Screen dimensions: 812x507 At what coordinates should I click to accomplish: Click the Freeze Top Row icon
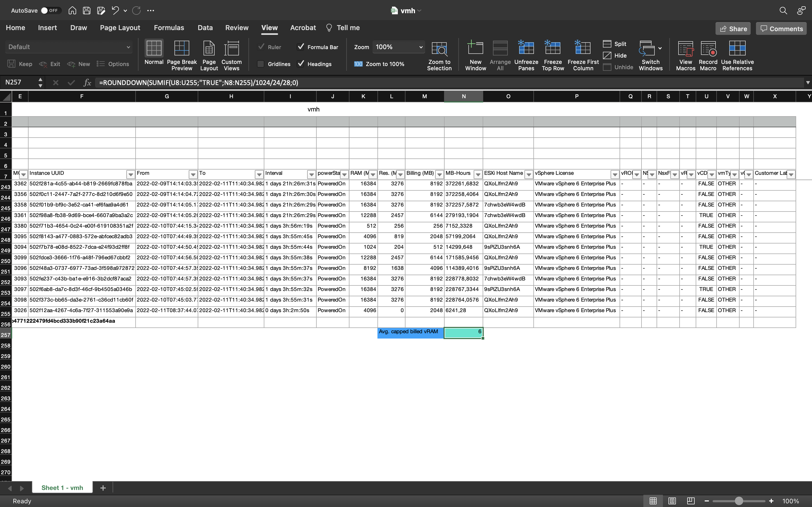coord(553,49)
